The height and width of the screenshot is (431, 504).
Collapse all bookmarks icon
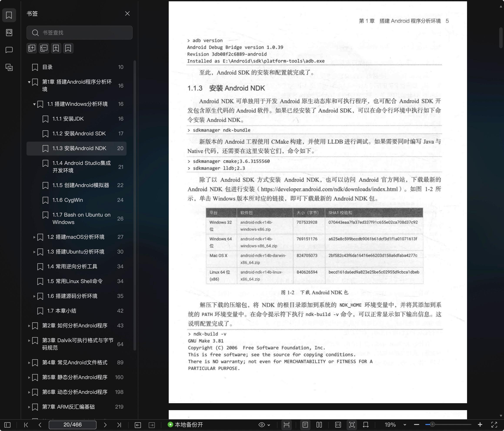[x=44, y=48]
